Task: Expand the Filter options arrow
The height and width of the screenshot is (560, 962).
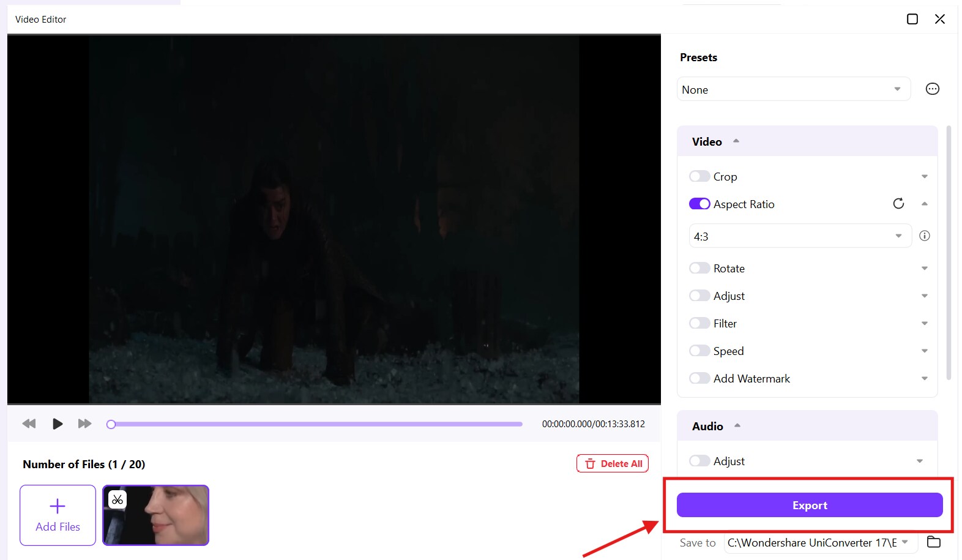Action: (x=925, y=323)
